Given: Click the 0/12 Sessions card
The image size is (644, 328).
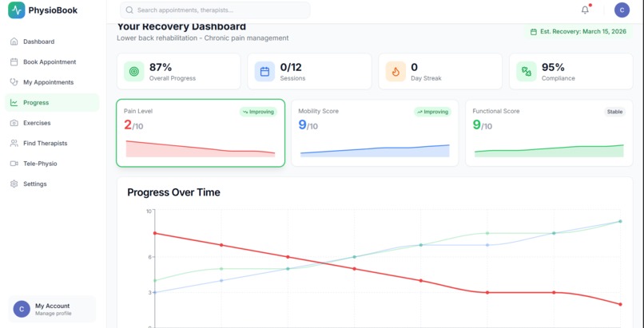Looking at the screenshot, I should [309, 71].
